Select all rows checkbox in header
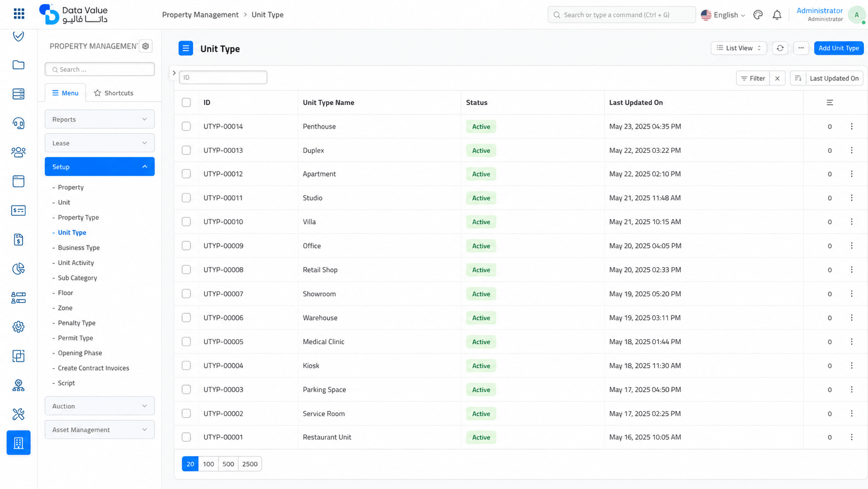This screenshot has height=489, width=868. point(186,102)
